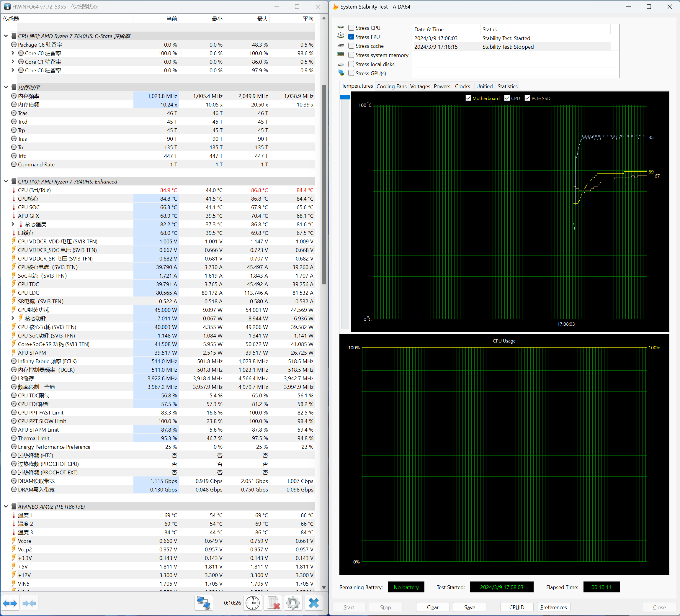
Task: Click the 最大 column header
Action: 247,19
